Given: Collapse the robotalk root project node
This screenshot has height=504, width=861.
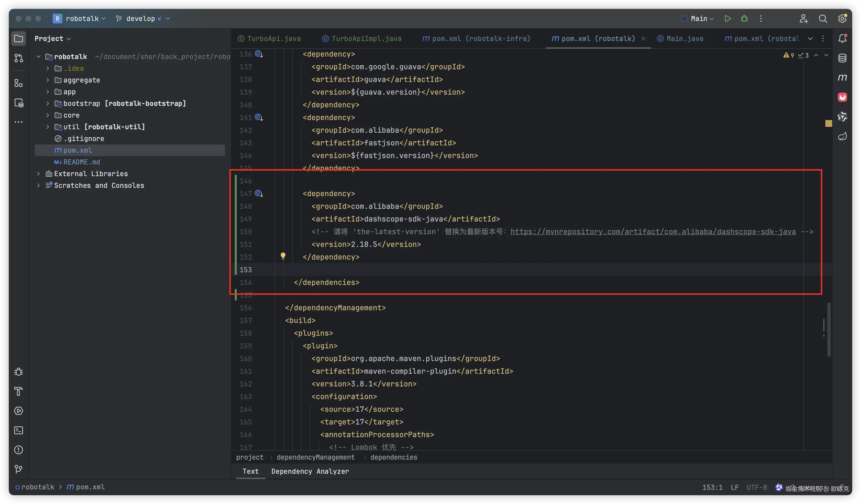Looking at the screenshot, I should click(38, 57).
